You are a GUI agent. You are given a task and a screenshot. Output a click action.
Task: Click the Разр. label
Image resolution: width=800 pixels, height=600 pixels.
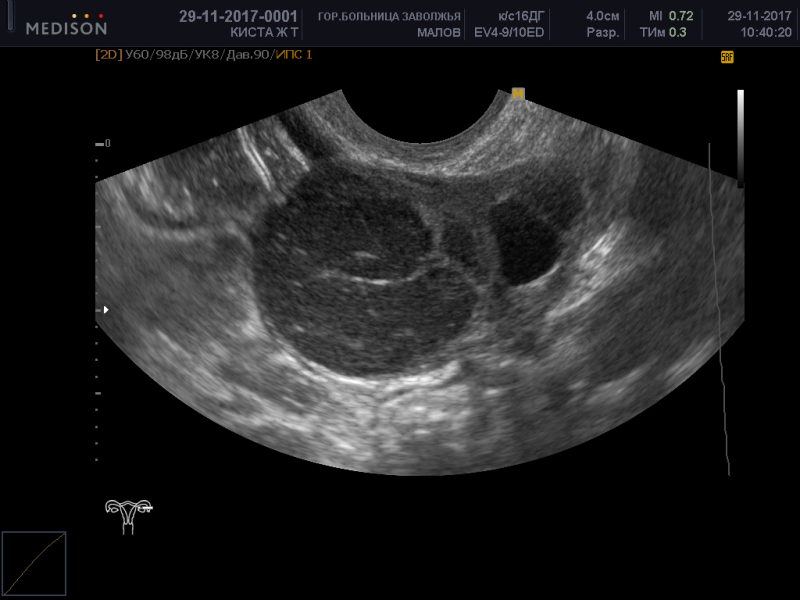pyautogui.click(x=603, y=33)
